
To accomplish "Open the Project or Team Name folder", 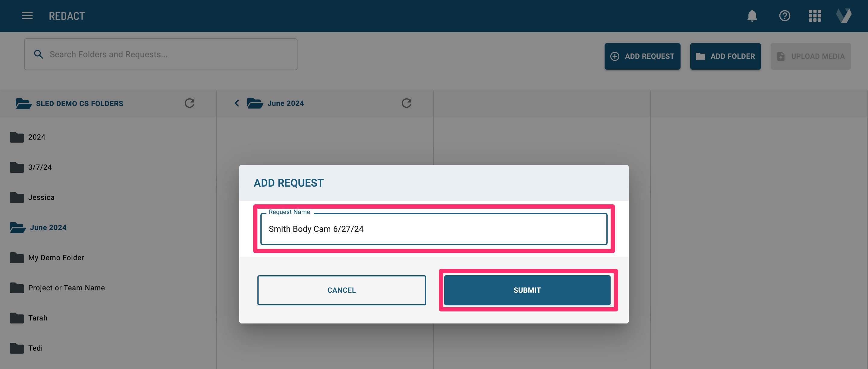I will click(66, 288).
